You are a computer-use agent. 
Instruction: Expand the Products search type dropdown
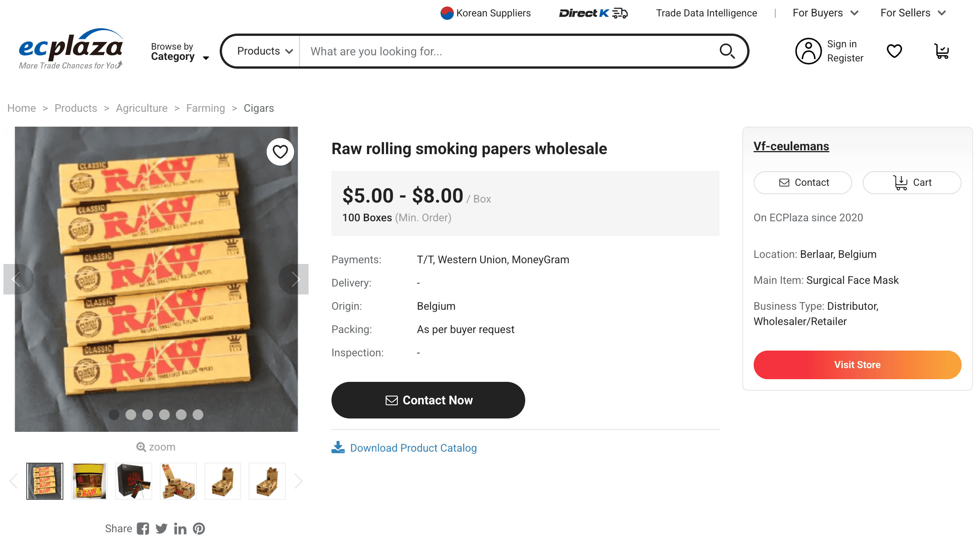click(x=265, y=51)
